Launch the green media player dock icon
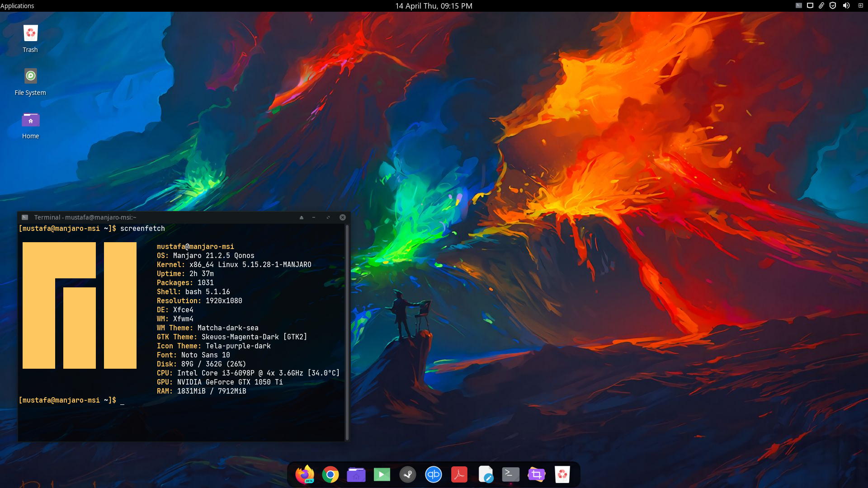The width and height of the screenshot is (868, 488). pyautogui.click(x=382, y=474)
